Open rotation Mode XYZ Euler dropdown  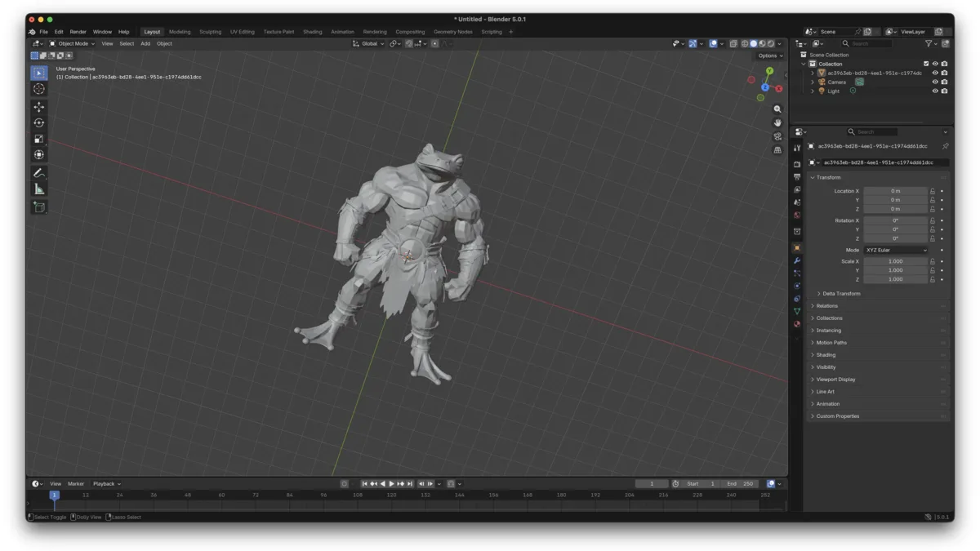pyautogui.click(x=896, y=250)
